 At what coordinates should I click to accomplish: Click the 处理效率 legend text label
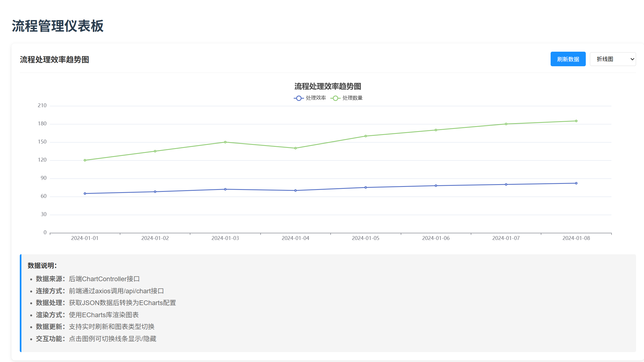316,98
